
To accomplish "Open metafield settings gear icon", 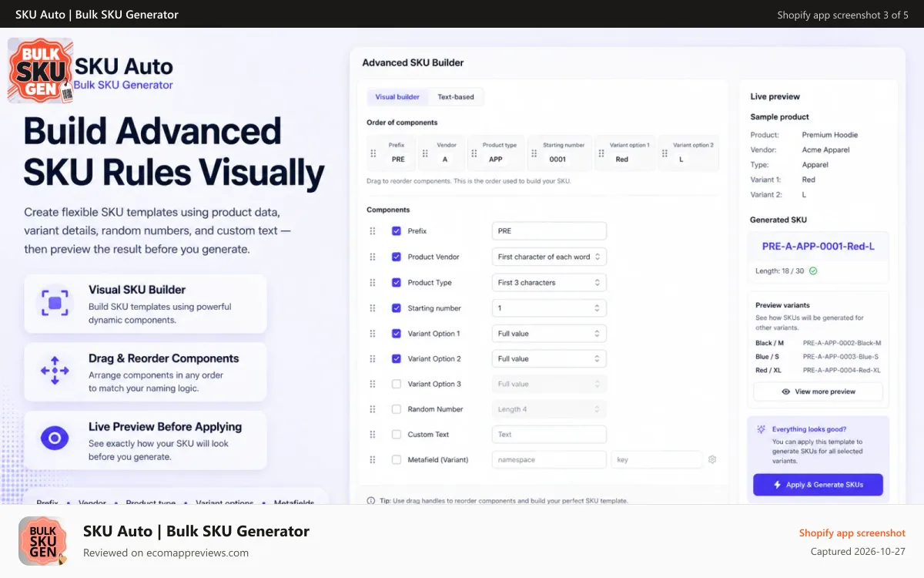I will tap(712, 459).
